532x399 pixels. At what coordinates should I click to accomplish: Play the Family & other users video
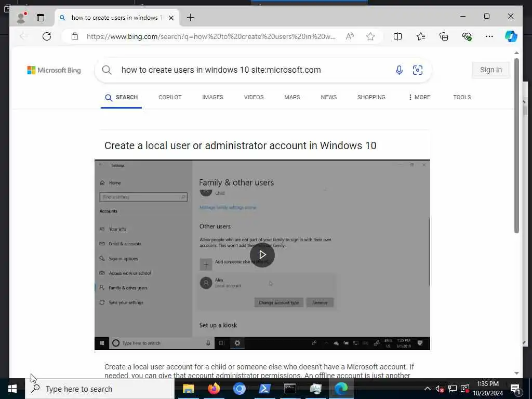click(262, 255)
